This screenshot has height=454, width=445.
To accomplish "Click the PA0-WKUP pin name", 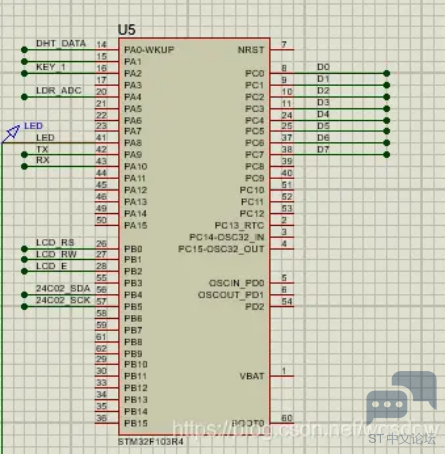I will [149, 50].
